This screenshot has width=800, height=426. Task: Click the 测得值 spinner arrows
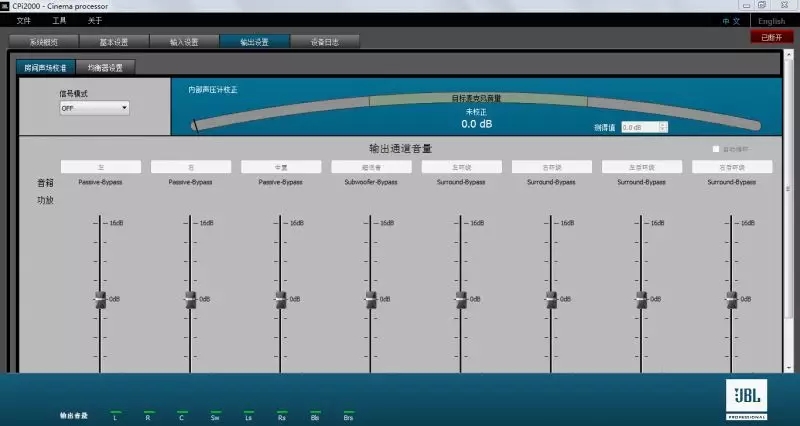pos(662,127)
